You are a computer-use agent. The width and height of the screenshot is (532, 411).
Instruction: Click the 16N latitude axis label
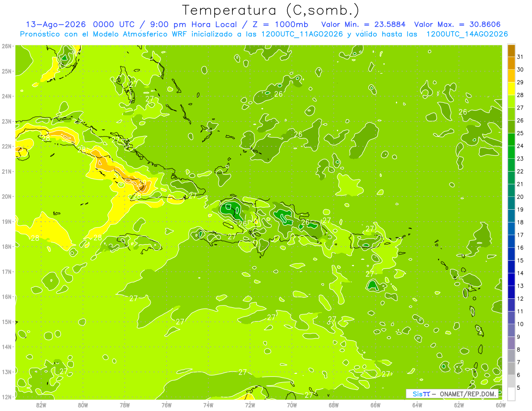(6, 297)
